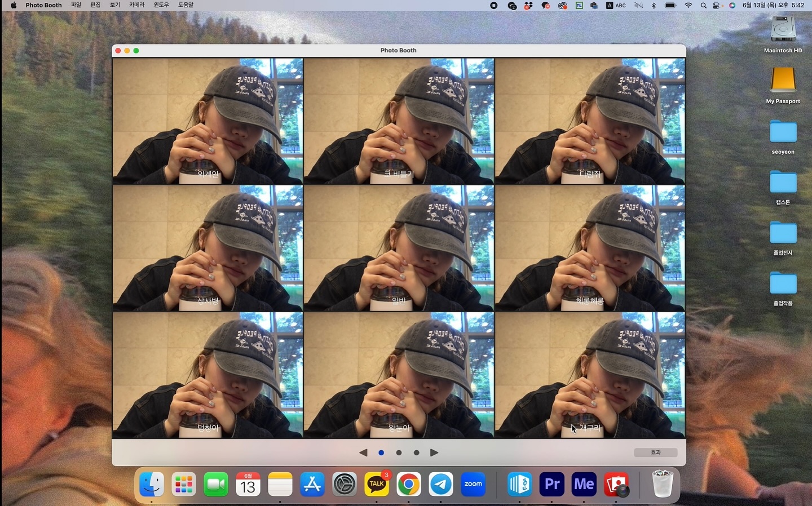Select the first effects page dot

(381, 452)
